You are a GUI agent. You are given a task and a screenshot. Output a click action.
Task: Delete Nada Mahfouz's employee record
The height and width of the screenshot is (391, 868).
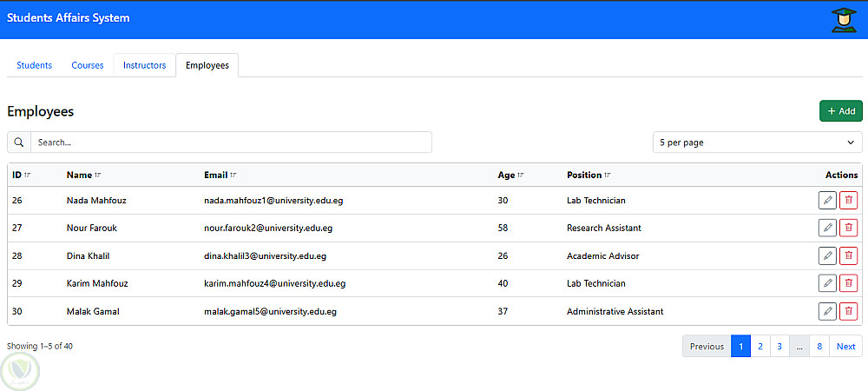coord(848,201)
